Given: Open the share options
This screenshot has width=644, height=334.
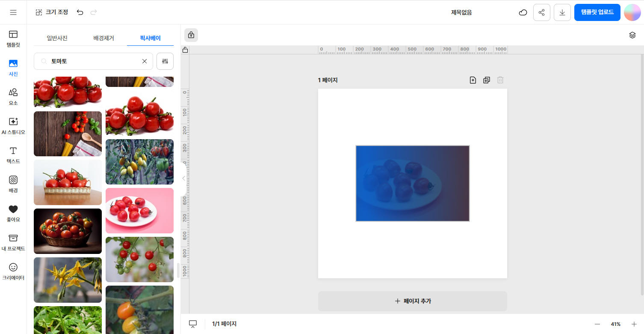Looking at the screenshot, I should pyautogui.click(x=542, y=12).
